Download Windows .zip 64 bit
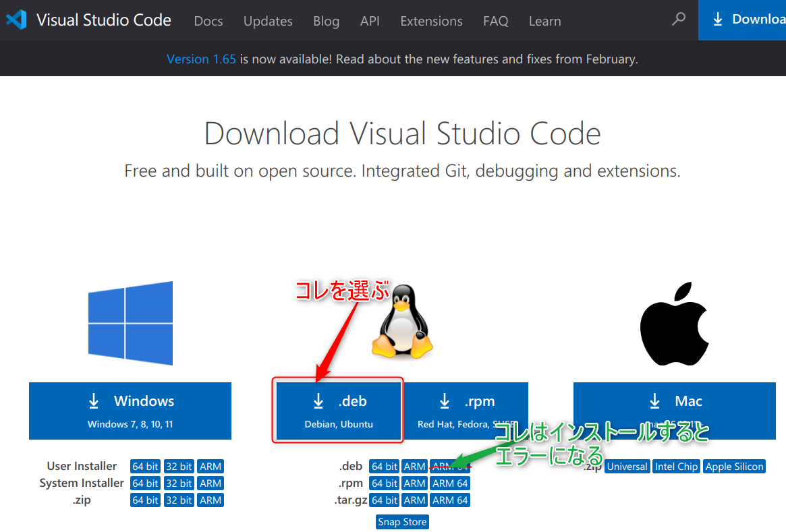786x532 pixels. pos(145,500)
